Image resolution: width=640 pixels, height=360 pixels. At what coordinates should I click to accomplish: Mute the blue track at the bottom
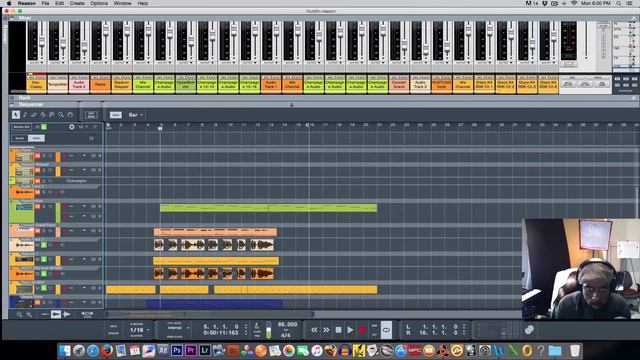coord(38,302)
